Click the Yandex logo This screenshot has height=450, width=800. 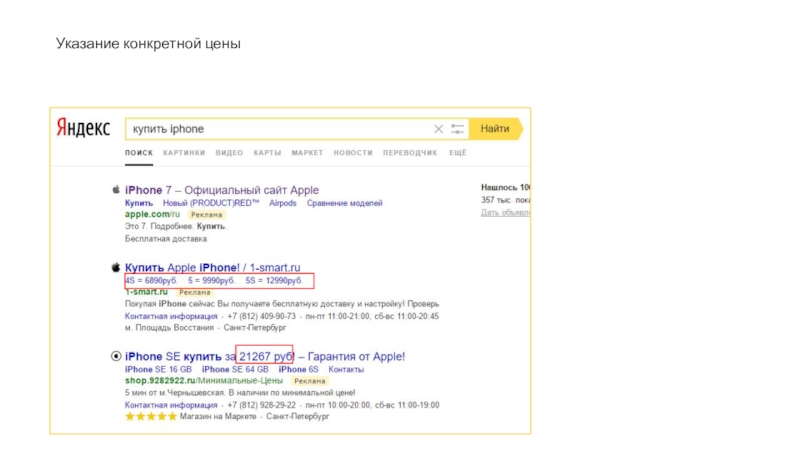click(83, 129)
